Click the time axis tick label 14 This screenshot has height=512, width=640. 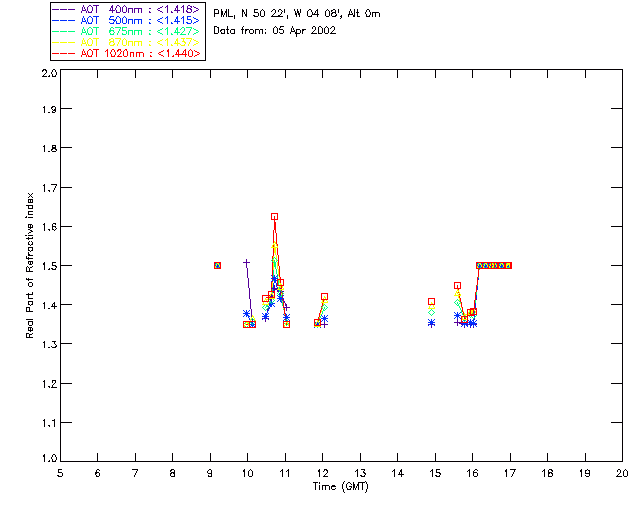tap(398, 473)
